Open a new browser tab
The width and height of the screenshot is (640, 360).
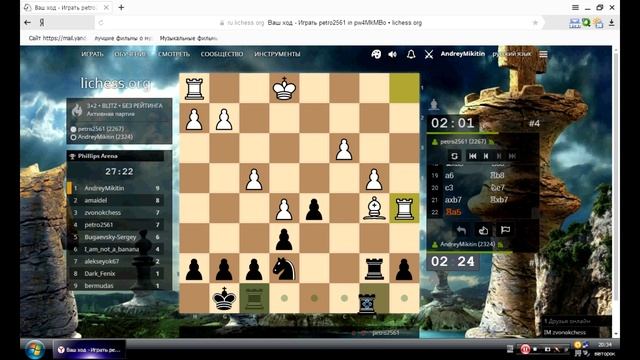click(x=121, y=7)
